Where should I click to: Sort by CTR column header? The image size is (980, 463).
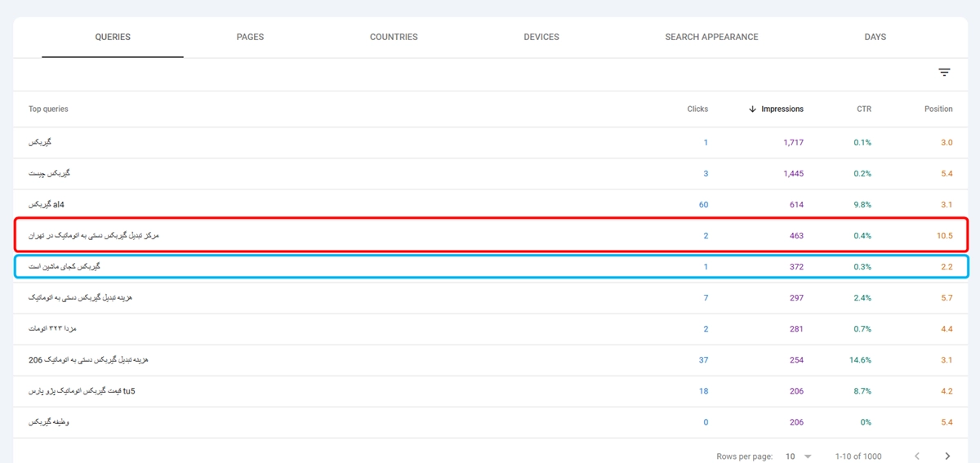[x=863, y=109]
